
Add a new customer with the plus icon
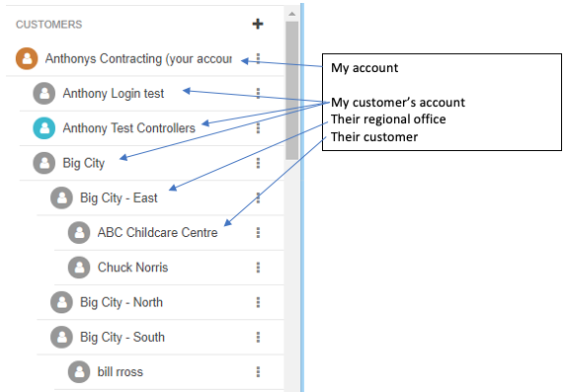pyautogui.click(x=258, y=24)
